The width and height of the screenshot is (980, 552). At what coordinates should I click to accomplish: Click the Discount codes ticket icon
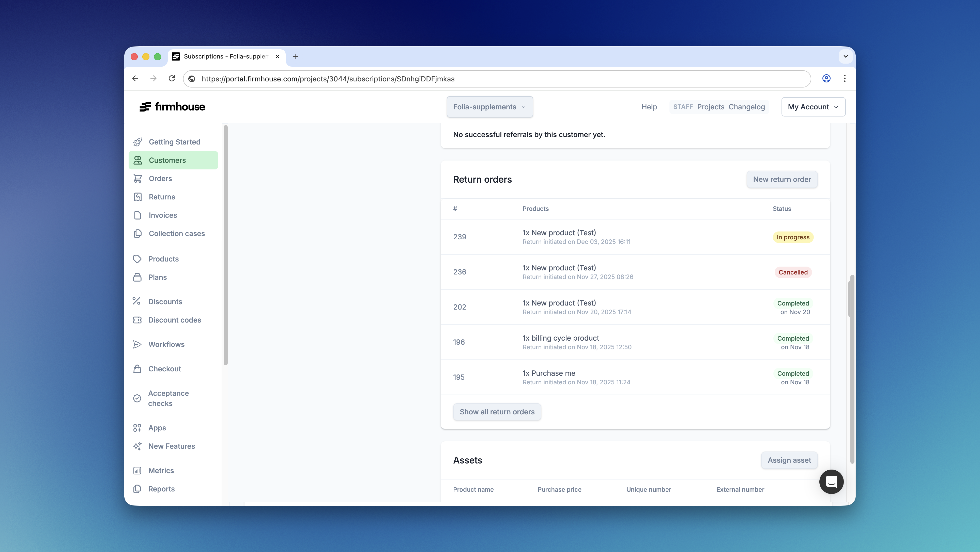point(137,320)
